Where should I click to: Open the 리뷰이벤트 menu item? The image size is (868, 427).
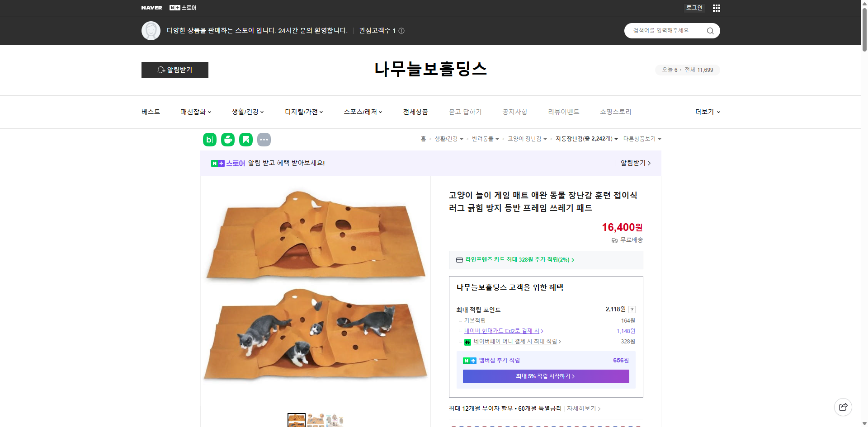[563, 112]
